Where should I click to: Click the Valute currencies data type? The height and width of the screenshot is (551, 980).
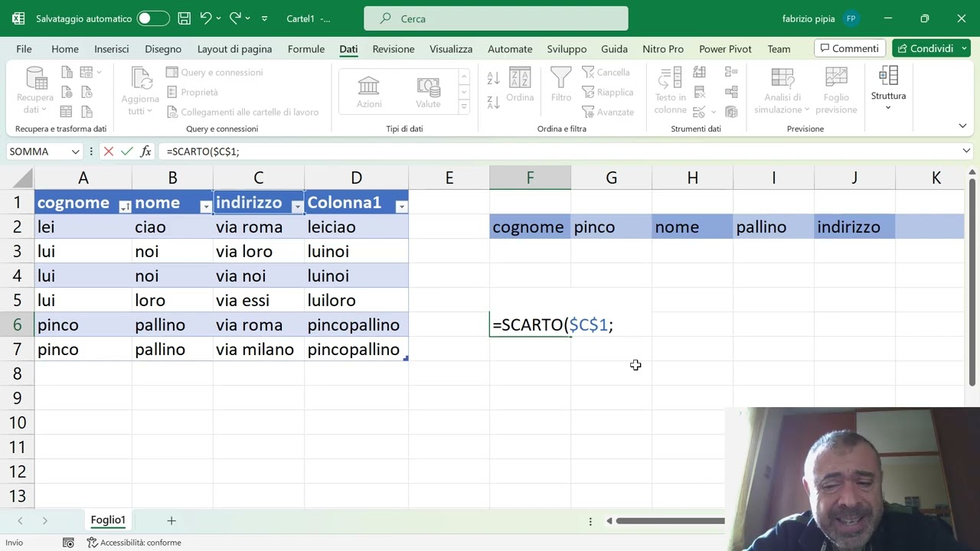click(x=428, y=92)
